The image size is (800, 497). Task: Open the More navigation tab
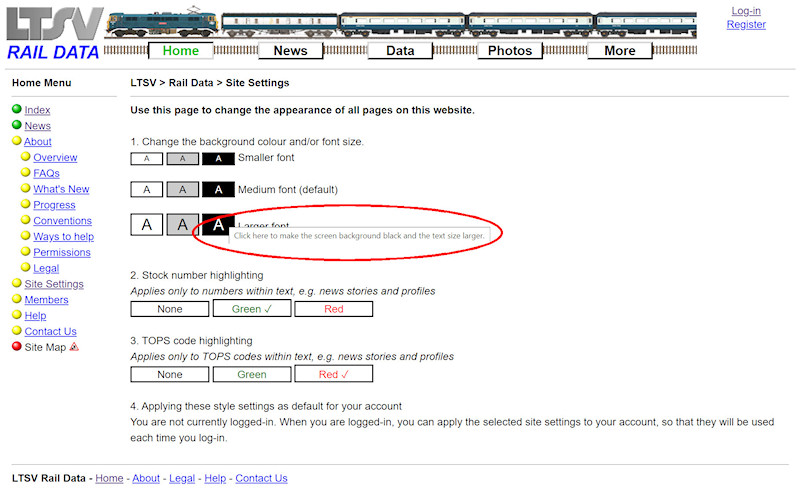(x=619, y=51)
